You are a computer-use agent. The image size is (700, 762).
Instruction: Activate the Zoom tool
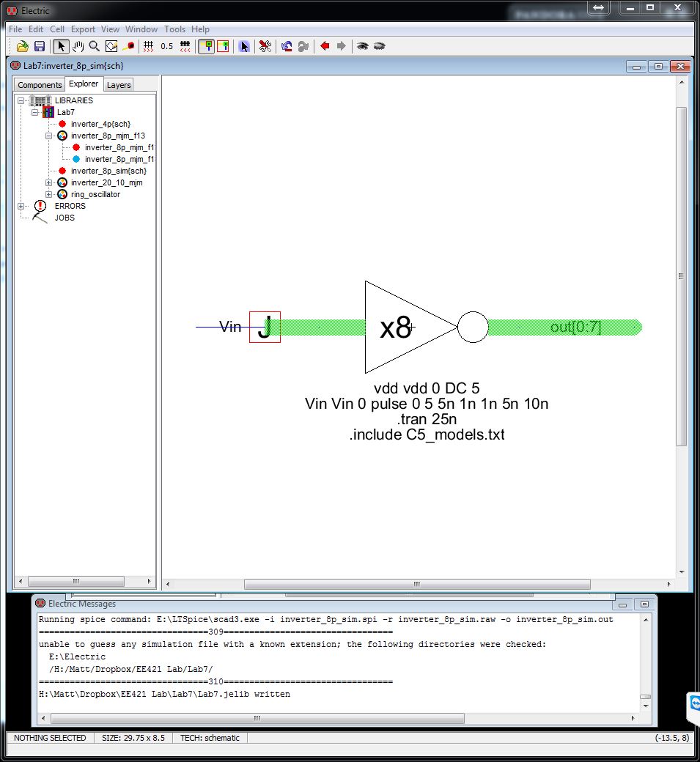[x=93, y=46]
